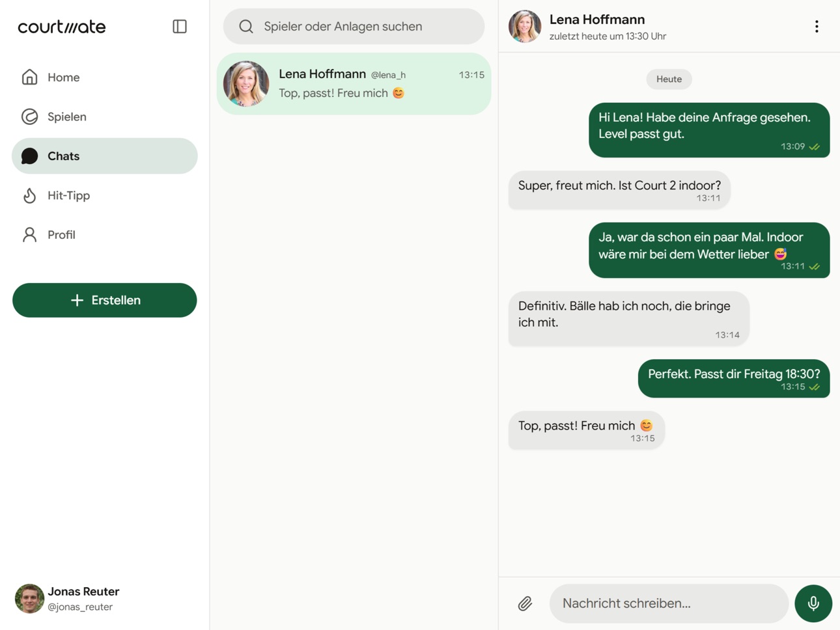This screenshot has width=840, height=630.
Task: Click Lena Hoffmann's avatar in chat header
Action: 525,27
